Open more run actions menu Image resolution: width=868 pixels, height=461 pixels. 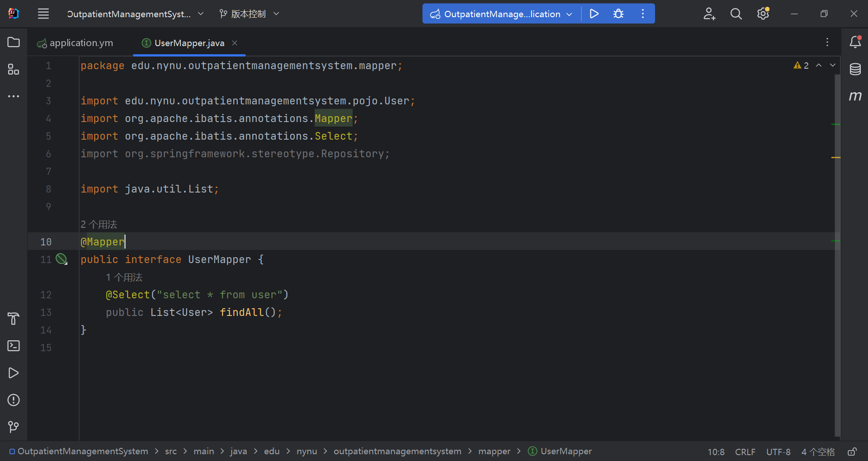click(x=643, y=14)
